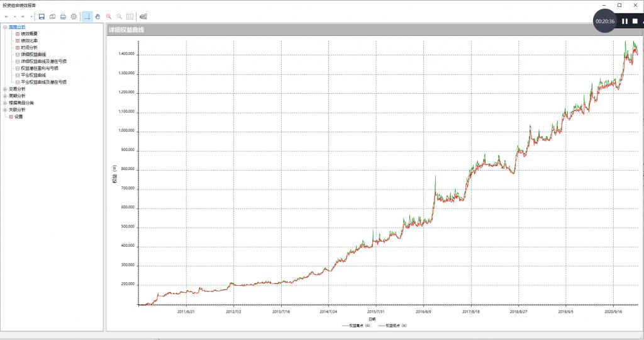Click the recording timer 00:20:36
Viewport: 644px width, 340px height.
(x=605, y=21)
